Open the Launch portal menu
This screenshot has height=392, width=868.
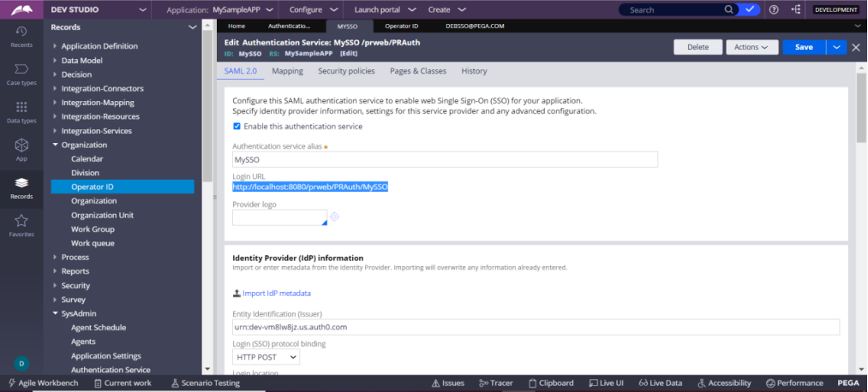pos(386,9)
